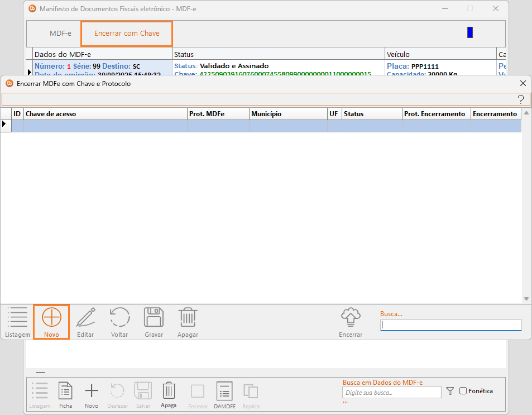
Task: Enable the Fonética checkbox
Action: (x=463, y=391)
